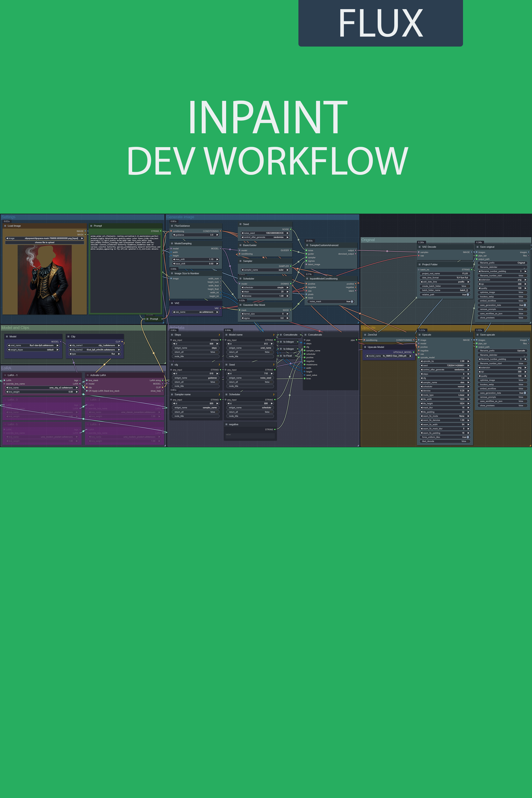Screen dimensions: 532x798
Task: Click the VAE output socket on VAE node
Action: tap(221, 308)
